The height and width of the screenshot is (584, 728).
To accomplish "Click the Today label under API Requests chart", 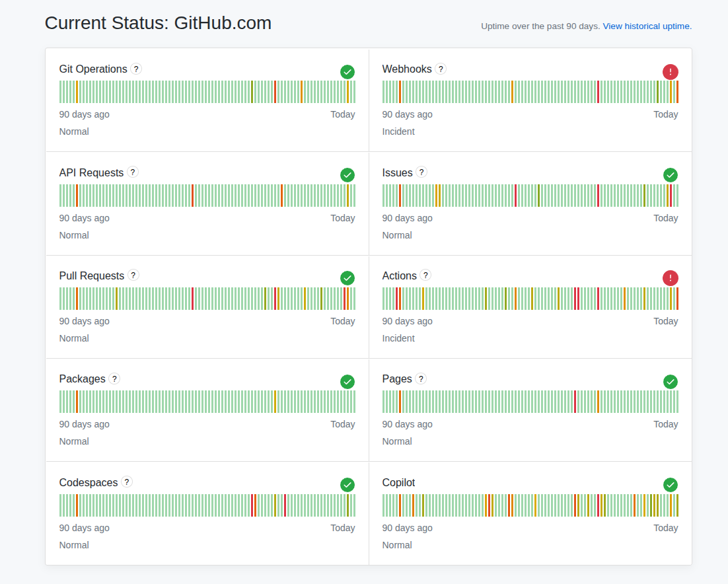I will (343, 218).
